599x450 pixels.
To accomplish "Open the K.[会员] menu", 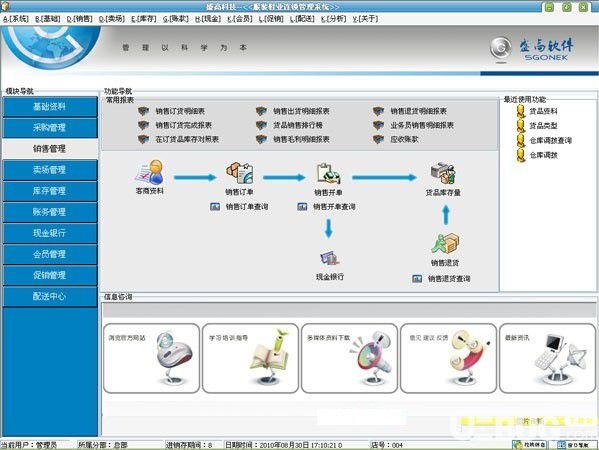I will 240,19.
